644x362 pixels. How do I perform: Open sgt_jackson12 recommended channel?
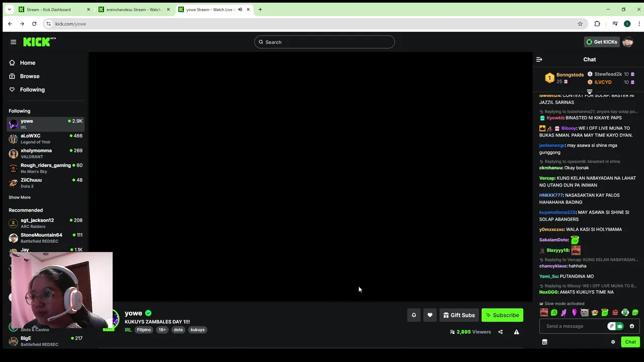pyautogui.click(x=46, y=223)
